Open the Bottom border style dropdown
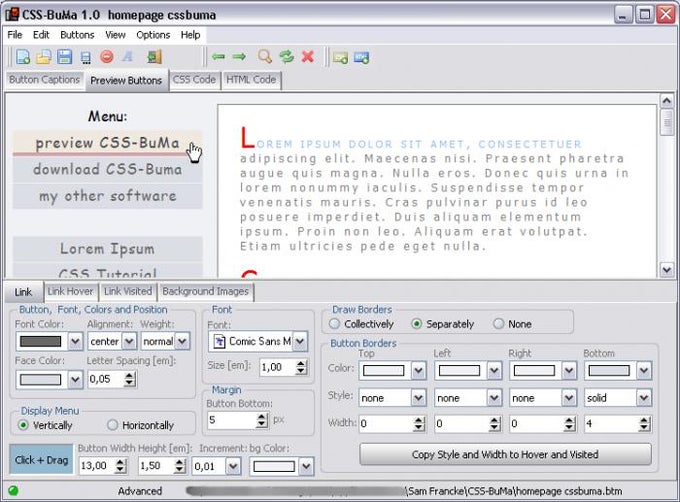Screen dimensions: 680x502 (644, 398)
